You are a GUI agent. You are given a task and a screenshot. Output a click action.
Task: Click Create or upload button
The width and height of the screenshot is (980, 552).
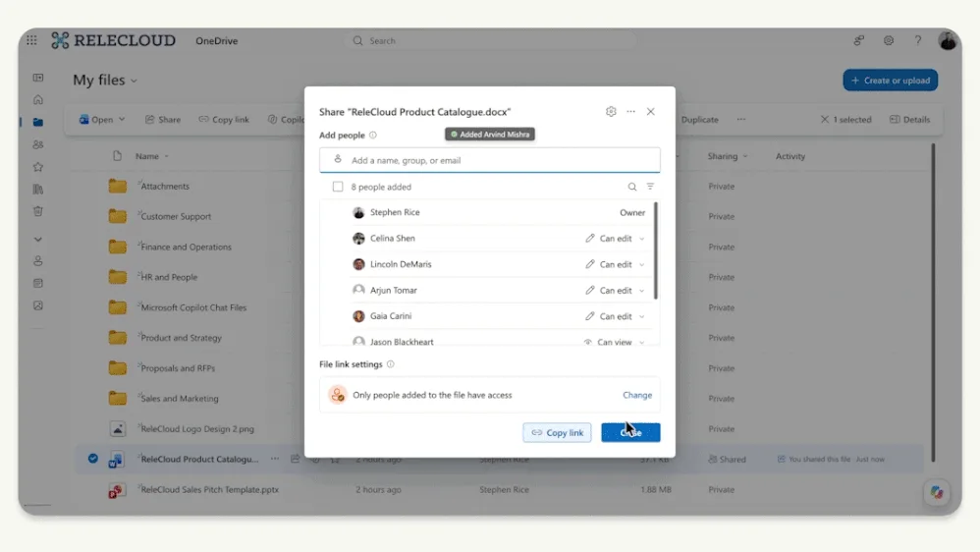890,80
